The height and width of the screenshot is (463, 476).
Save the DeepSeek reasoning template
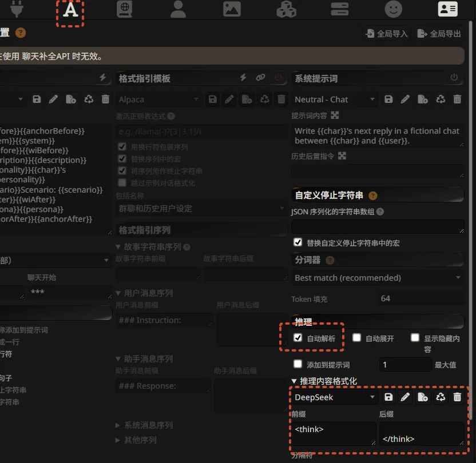click(388, 397)
